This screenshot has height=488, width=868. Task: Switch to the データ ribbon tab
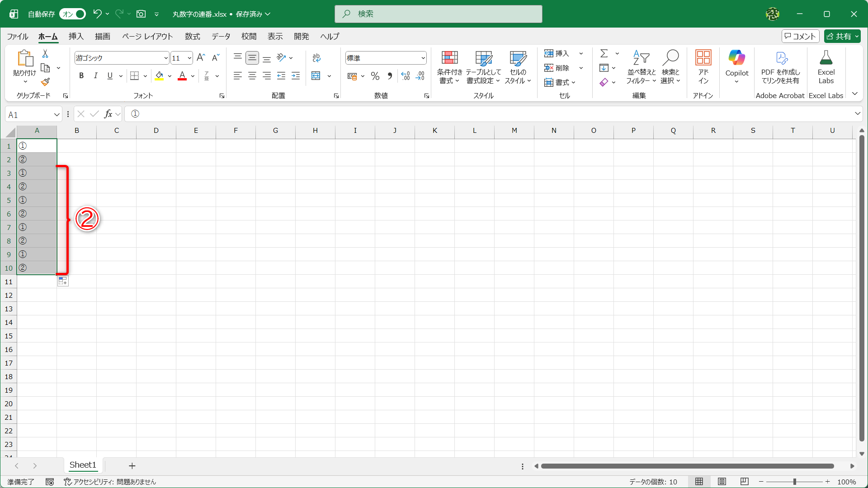pos(221,37)
